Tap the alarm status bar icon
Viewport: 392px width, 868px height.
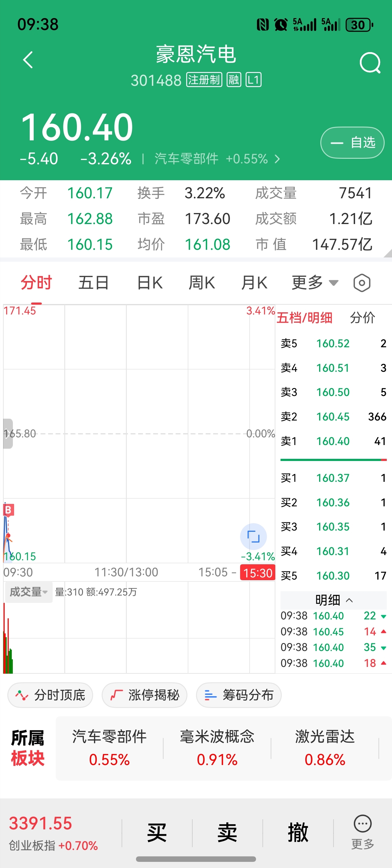(x=281, y=25)
